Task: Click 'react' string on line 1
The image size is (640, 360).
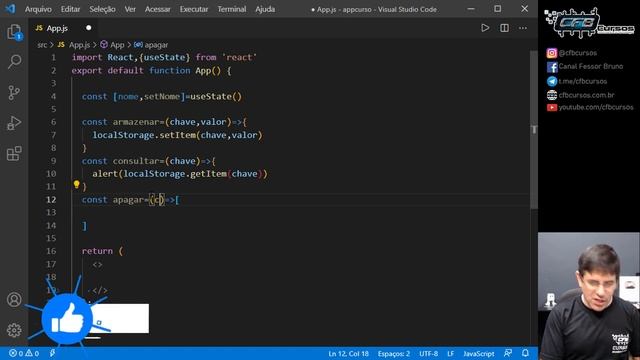Action: click(x=239, y=58)
